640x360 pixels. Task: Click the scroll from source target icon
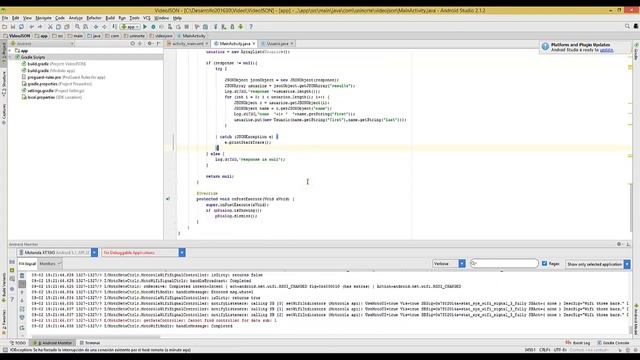[133, 43]
